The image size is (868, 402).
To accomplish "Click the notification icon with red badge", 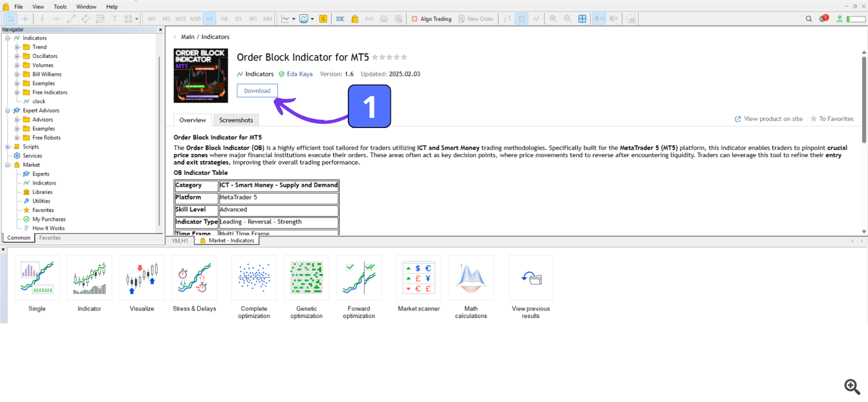I will pyautogui.click(x=823, y=19).
